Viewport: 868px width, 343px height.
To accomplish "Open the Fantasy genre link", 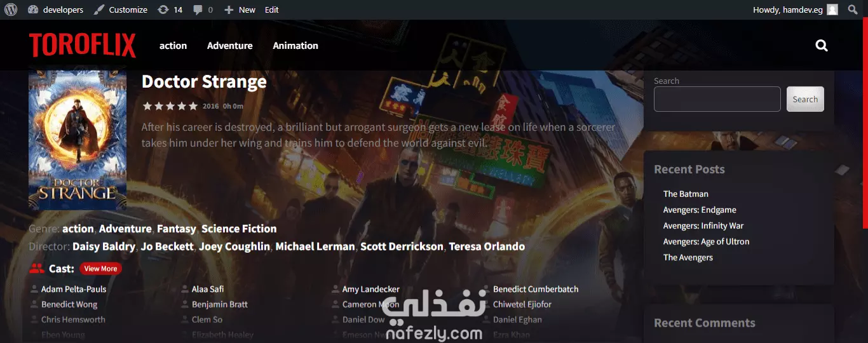I will pos(177,229).
